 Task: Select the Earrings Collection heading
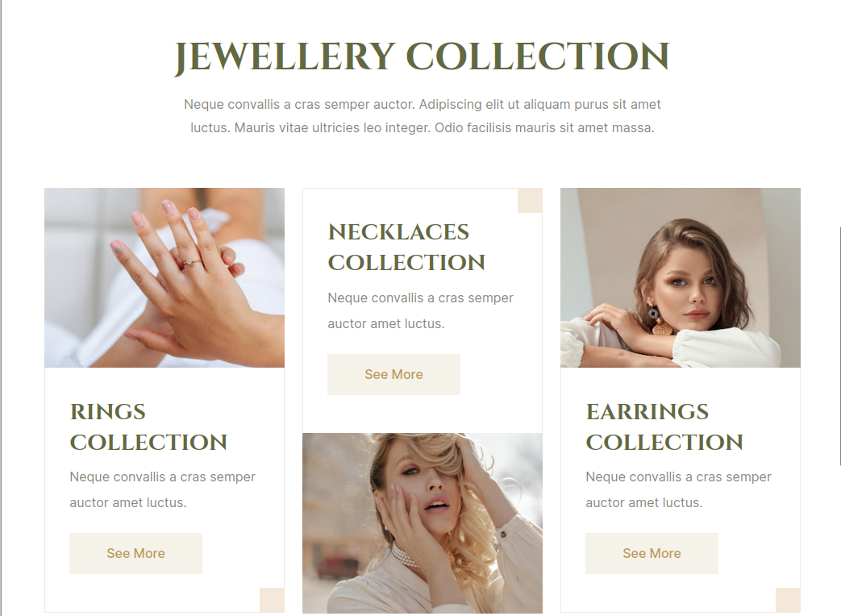click(664, 427)
